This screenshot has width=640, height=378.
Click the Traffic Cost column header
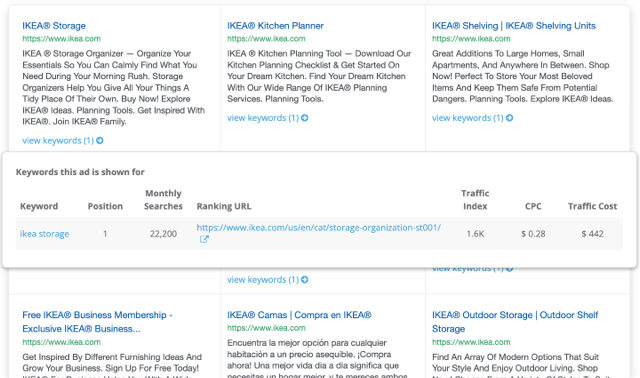tap(592, 206)
